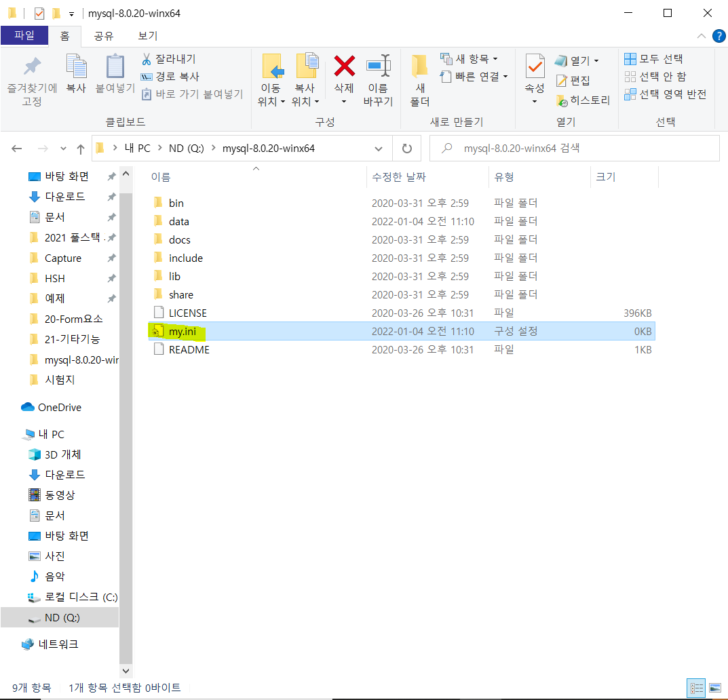The height and width of the screenshot is (700, 728).
Task: Click the red X 삭제 (Delete) icon
Action: pos(344,65)
